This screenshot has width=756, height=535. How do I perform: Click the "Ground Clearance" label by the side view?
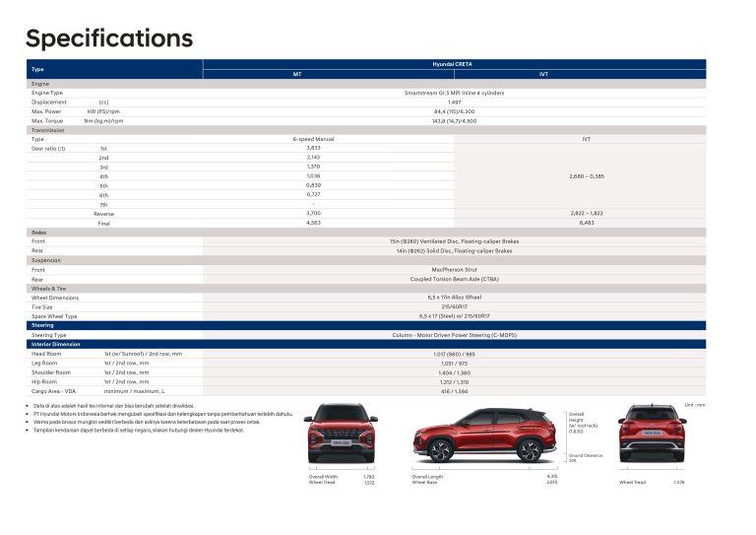(x=586, y=455)
